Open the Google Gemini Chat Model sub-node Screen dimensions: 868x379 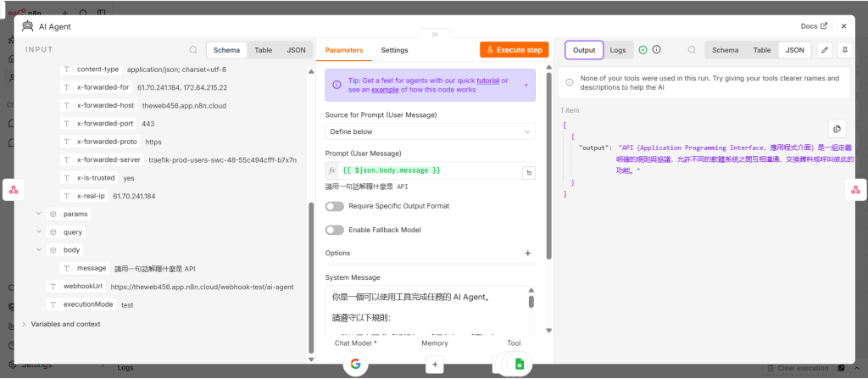(x=355, y=364)
